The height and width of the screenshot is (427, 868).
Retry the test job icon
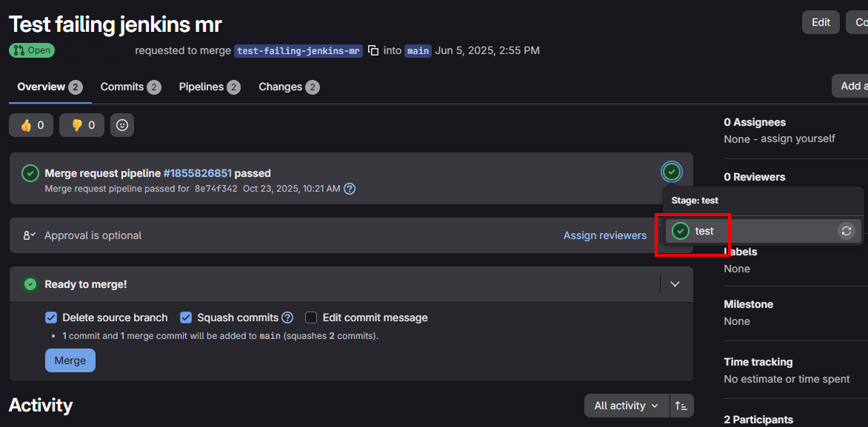pyautogui.click(x=846, y=231)
